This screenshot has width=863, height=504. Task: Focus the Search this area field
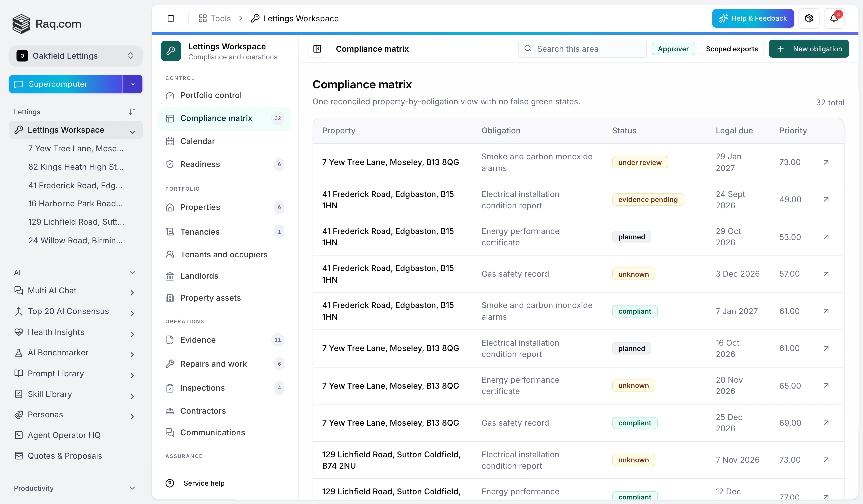pos(582,49)
